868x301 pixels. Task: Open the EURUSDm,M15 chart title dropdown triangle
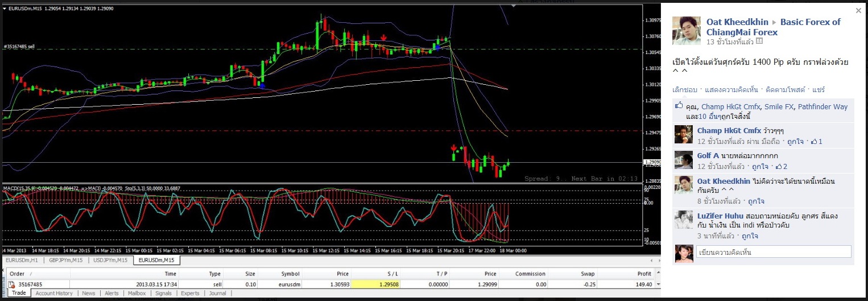click(5, 9)
